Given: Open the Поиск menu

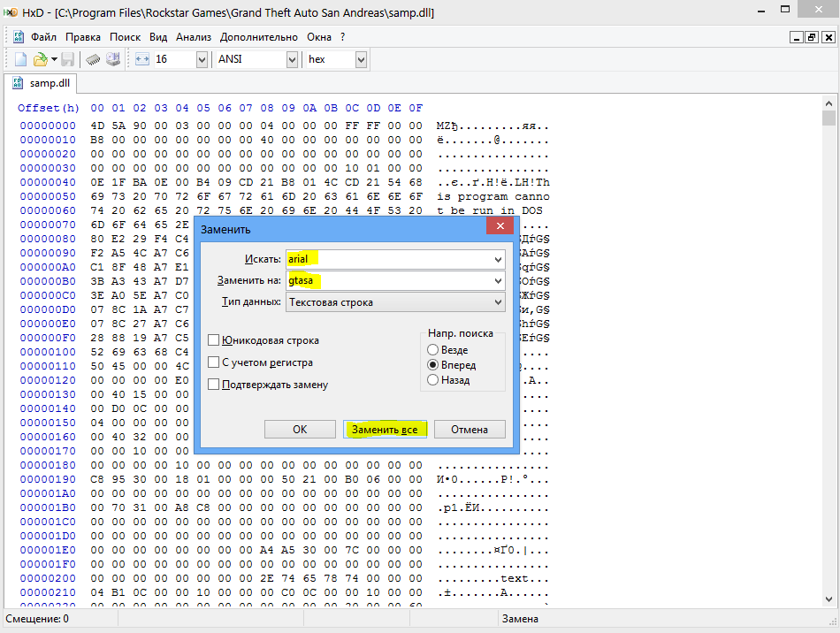Looking at the screenshot, I should 126,37.
